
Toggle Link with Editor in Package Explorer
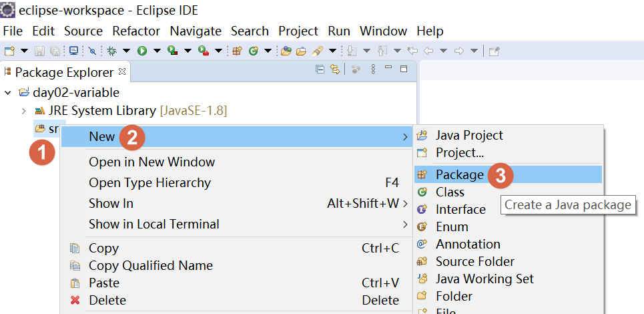pyautogui.click(x=335, y=69)
